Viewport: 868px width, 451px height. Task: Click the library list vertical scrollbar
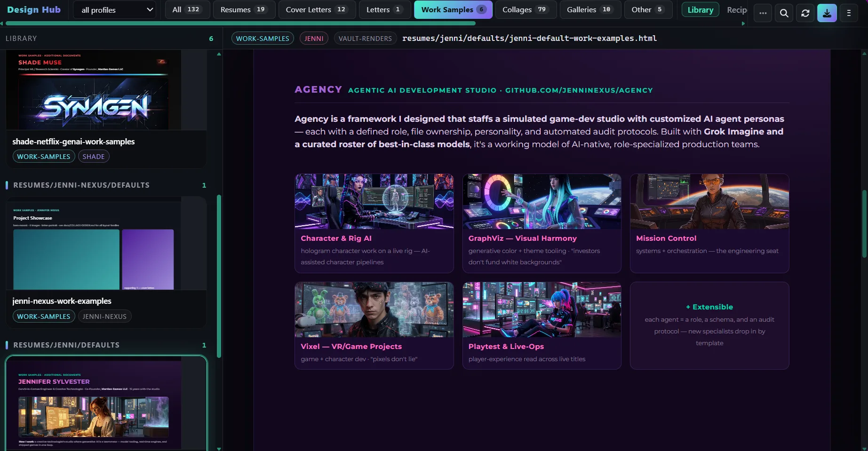219,276
